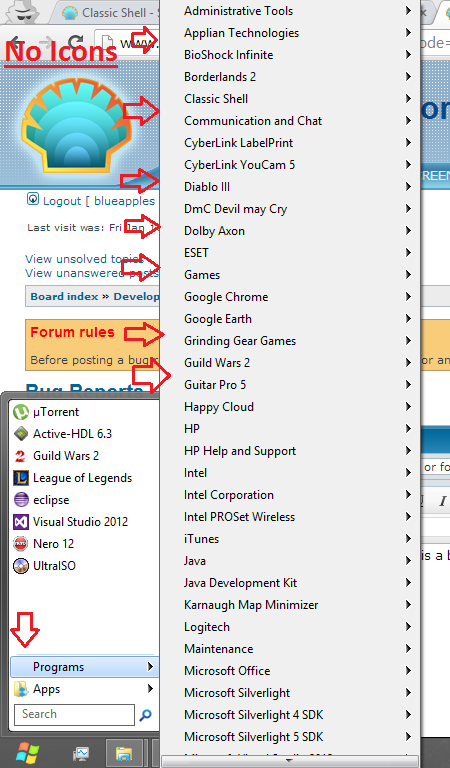Screen dimensions: 450x768
Task: Start eclipse via its purple icon
Action: [x=21, y=500]
